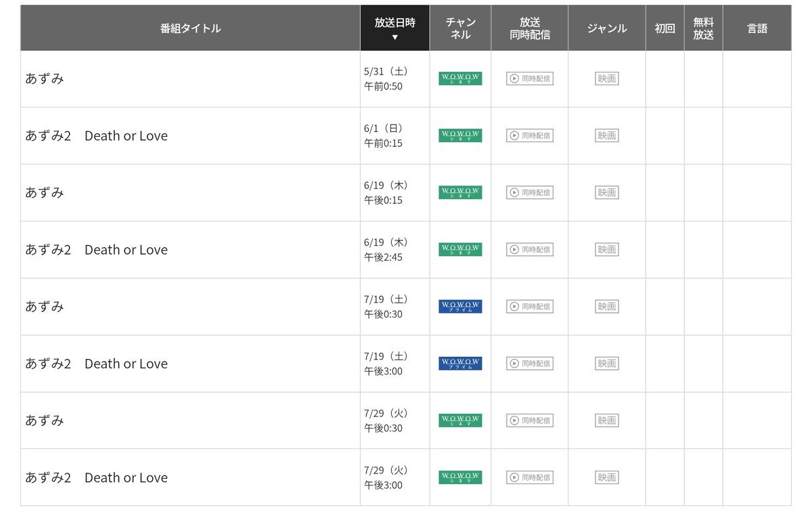Open あずみ airing 7/19 午後0:30
812x516 pixels.
coord(45,306)
